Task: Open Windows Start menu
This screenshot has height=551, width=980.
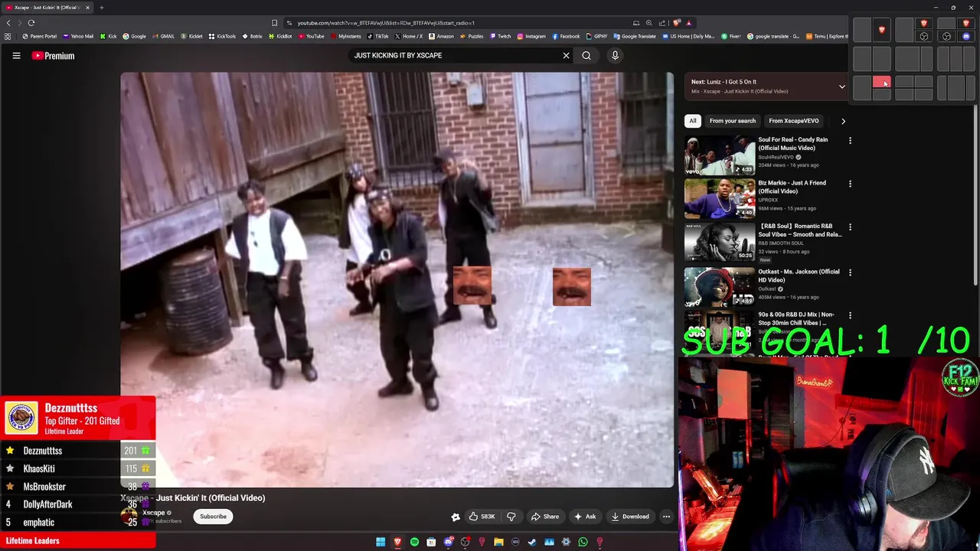Action: (x=381, y=542)
